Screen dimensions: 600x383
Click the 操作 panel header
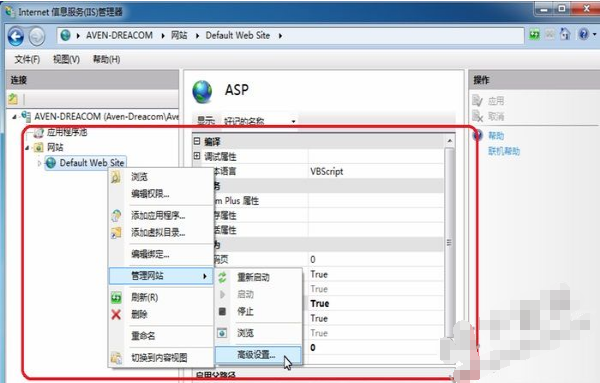[534, 80]
